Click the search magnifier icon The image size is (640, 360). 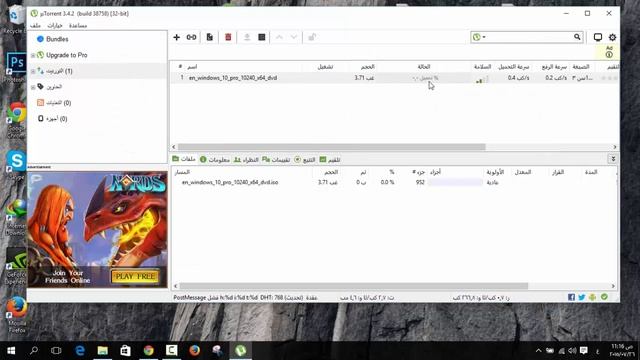[577, 37]
